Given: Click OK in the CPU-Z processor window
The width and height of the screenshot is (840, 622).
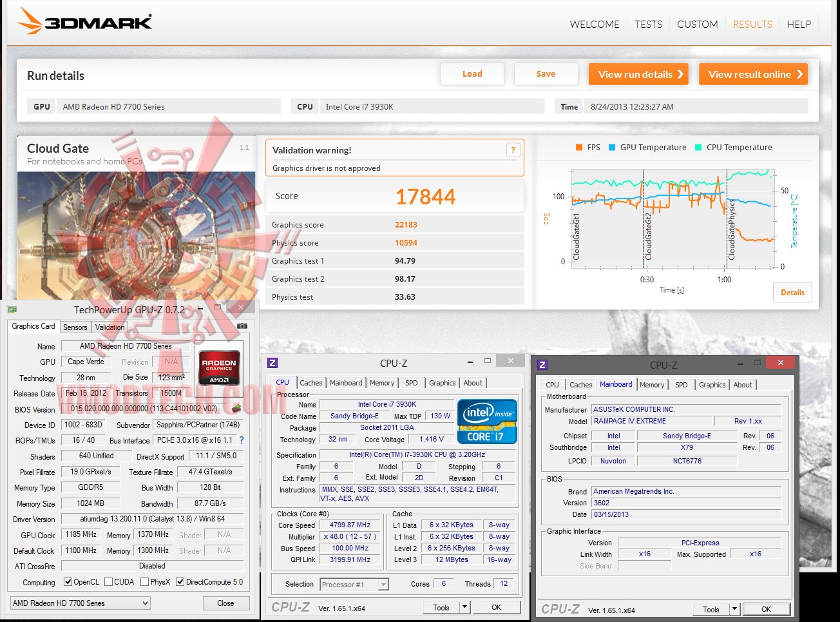Looking at the screenshot, I should (496, 607).
